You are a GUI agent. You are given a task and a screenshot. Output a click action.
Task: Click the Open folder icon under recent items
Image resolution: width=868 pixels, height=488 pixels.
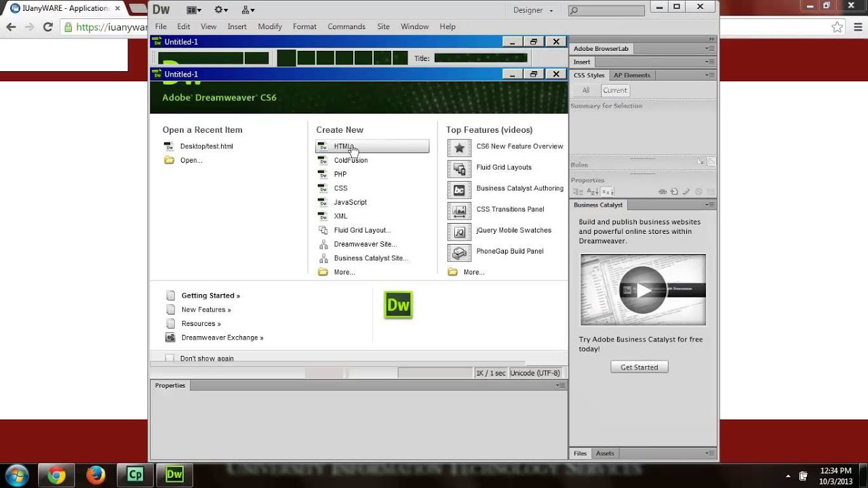(x=169, y=161)
